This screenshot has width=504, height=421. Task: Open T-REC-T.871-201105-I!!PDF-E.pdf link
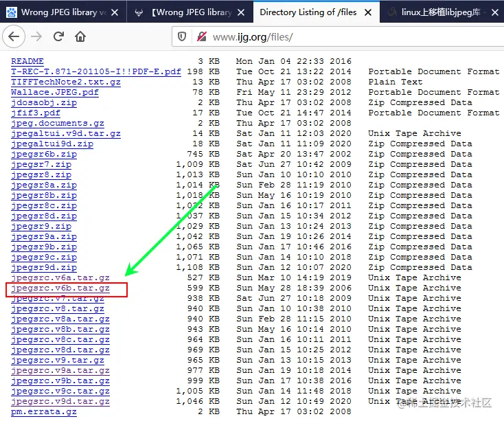point(95,71)
